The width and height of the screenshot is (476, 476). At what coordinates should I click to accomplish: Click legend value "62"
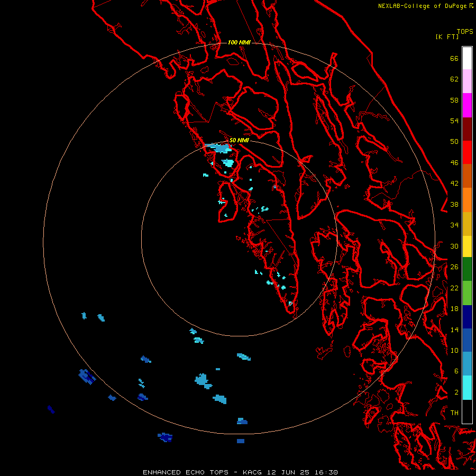tap(454, 79)
